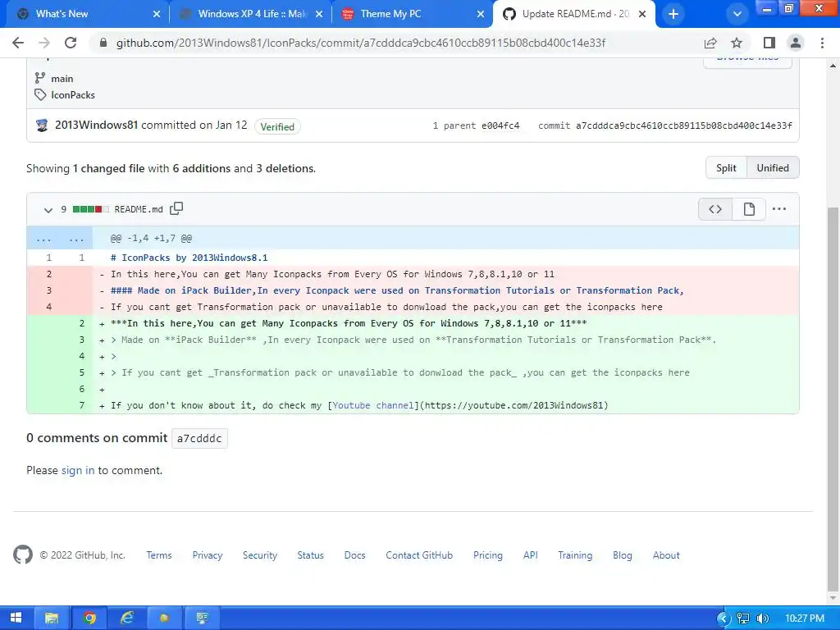Go back to the previous page

[18, 43]
